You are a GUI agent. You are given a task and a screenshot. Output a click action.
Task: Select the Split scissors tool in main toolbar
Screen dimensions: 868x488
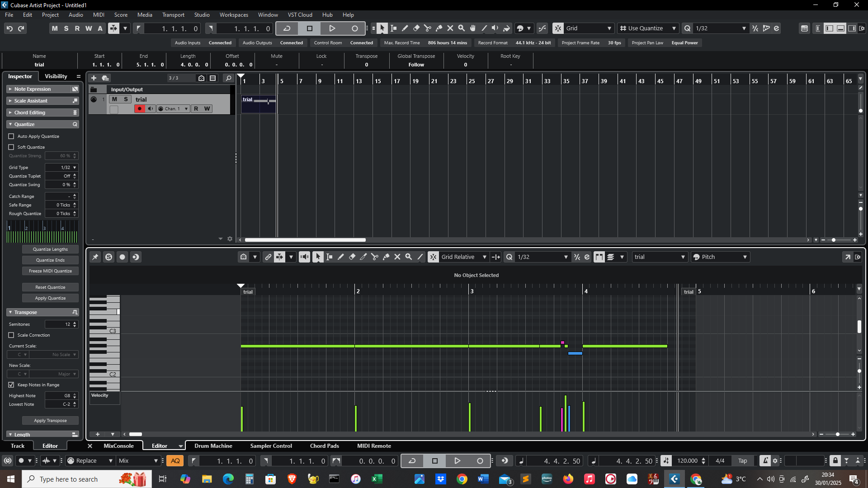(x=428, y=28)
